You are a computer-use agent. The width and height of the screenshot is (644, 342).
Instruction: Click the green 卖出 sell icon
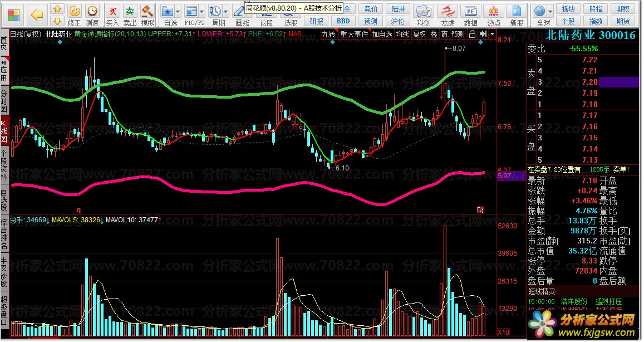[130, 15]
